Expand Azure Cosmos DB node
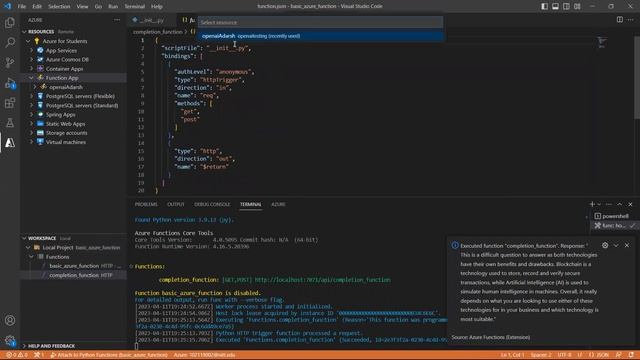The height and width of the screenshot is (360, 640). (31, 60)
